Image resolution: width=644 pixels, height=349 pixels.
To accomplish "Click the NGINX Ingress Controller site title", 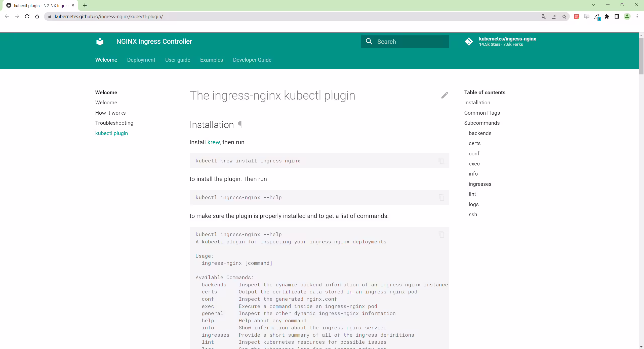I will coord(154,41).
